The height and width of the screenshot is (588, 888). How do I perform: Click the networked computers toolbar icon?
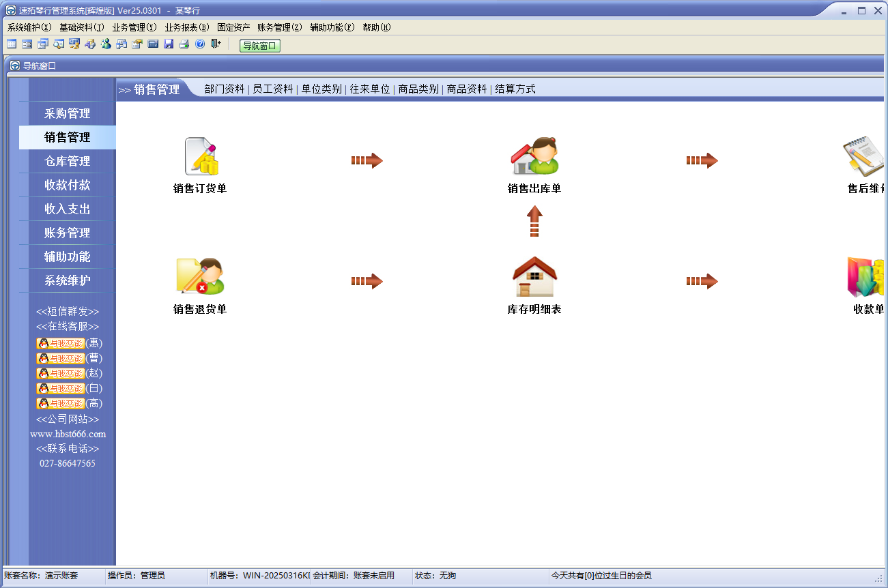[121, 44]
